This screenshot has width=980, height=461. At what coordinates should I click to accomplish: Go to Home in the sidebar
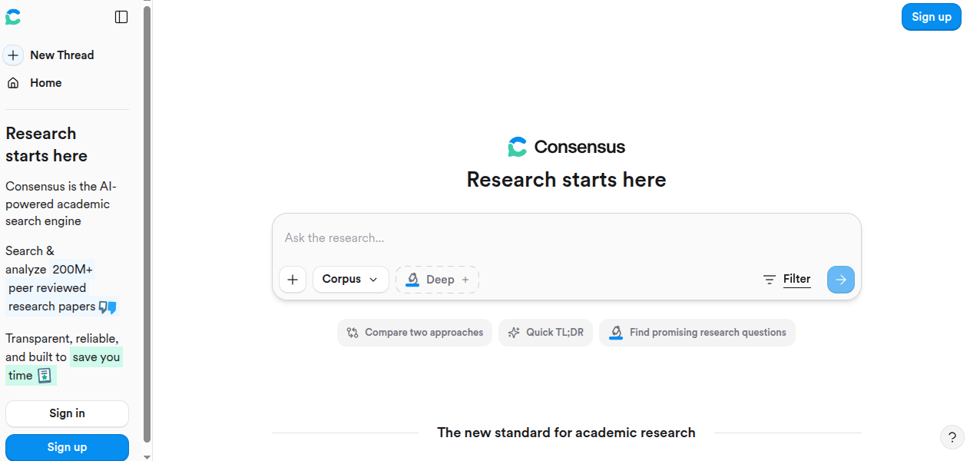pos(46,83)
